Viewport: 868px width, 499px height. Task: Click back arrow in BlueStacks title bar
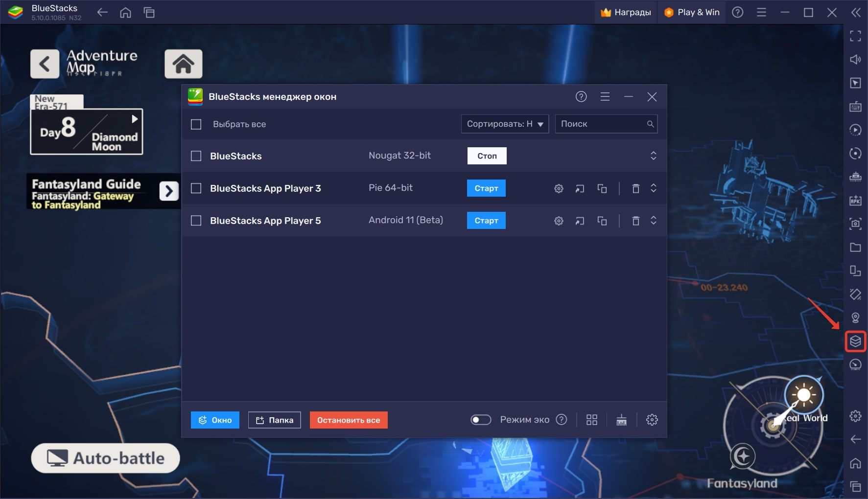point(102,12)
